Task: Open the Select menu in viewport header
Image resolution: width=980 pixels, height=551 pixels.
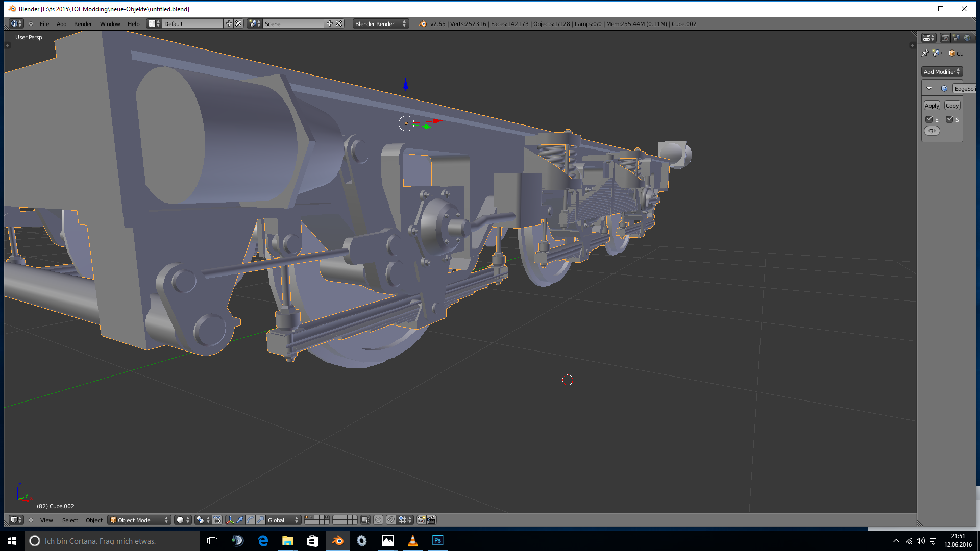Action: coord(70,520)
